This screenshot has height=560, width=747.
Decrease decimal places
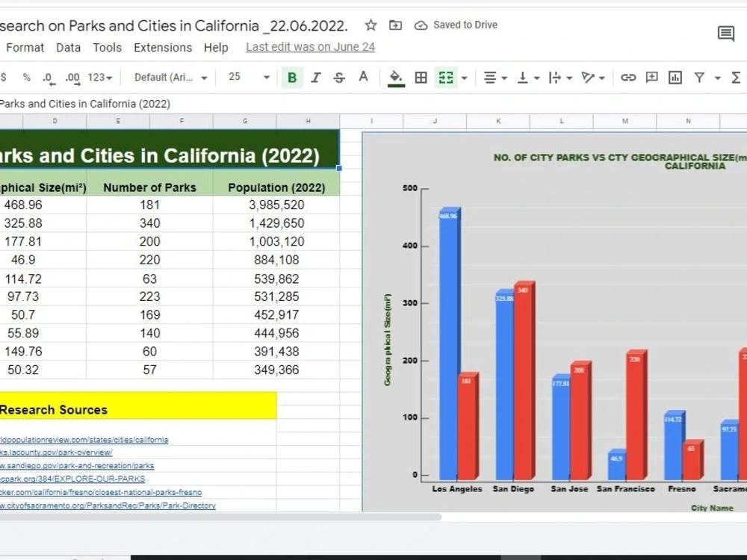point(49,78)
